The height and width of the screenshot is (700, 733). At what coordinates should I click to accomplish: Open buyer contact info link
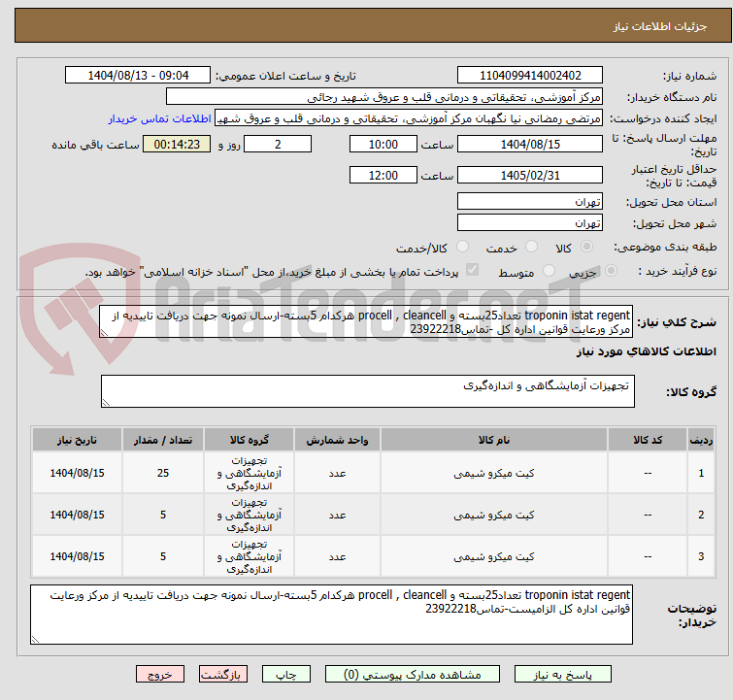pyautogui.click(x=160, y=118)
